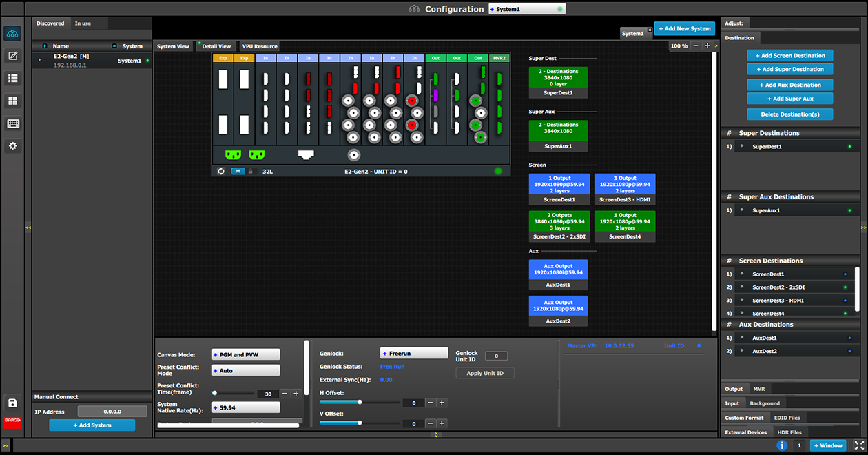Open the Background tab
The width and height of the screenshot is (868, 455).
point(765,403)
